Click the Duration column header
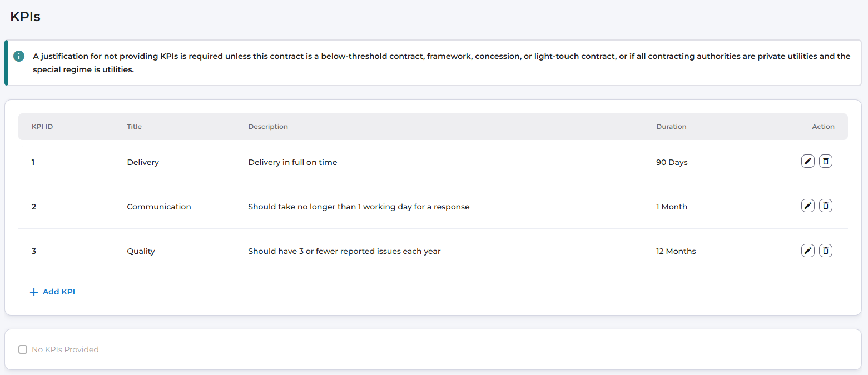 pos(671,127)
